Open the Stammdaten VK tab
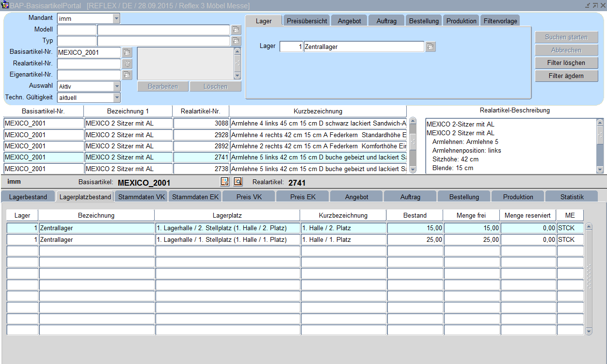Image resolution: width=607 pixels, height=364 pixels. pyautogui.click(x=142, y=197)
